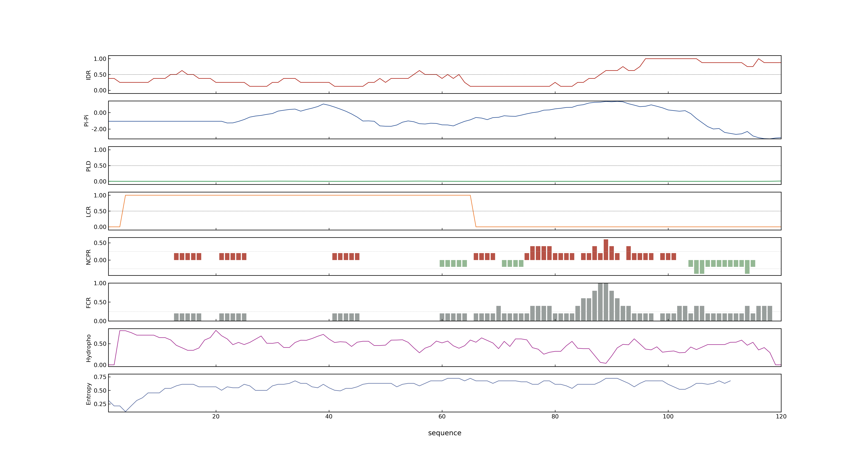Click the tallest grey FCR bar near 89
868x463 pixels.
pyautogui.click(x=606, y=302)
